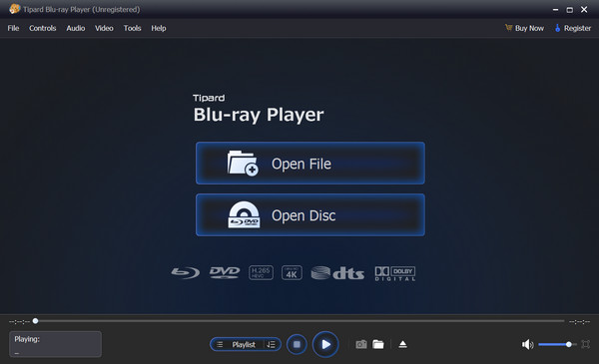Maximize the Tipard player window

point(570,10)
